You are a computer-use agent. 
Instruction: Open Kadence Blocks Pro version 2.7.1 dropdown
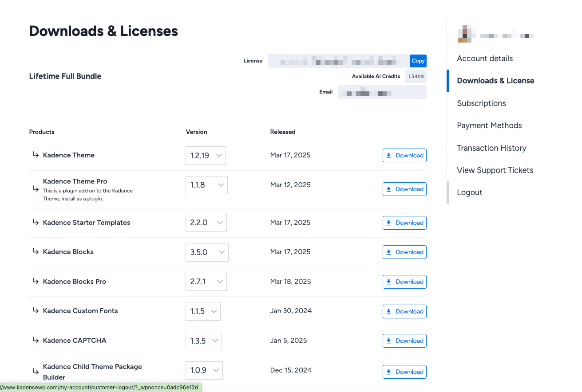206,282
